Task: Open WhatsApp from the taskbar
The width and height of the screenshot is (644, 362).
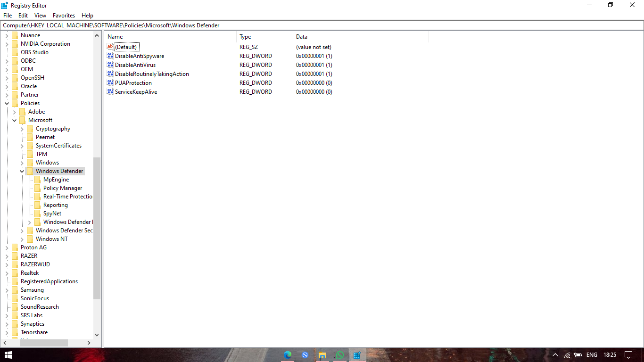Action: pos(340,355)
